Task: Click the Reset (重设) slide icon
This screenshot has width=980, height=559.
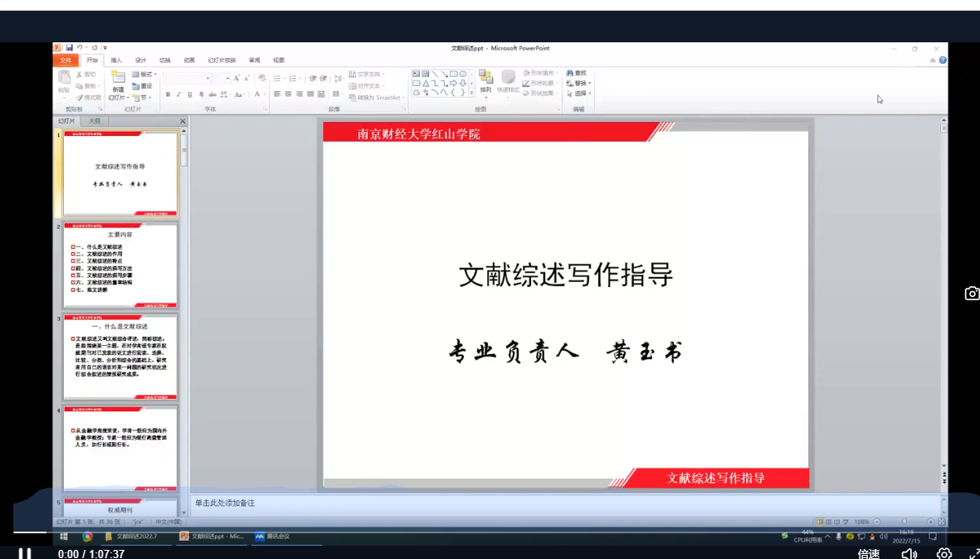Action: (142, 85)
